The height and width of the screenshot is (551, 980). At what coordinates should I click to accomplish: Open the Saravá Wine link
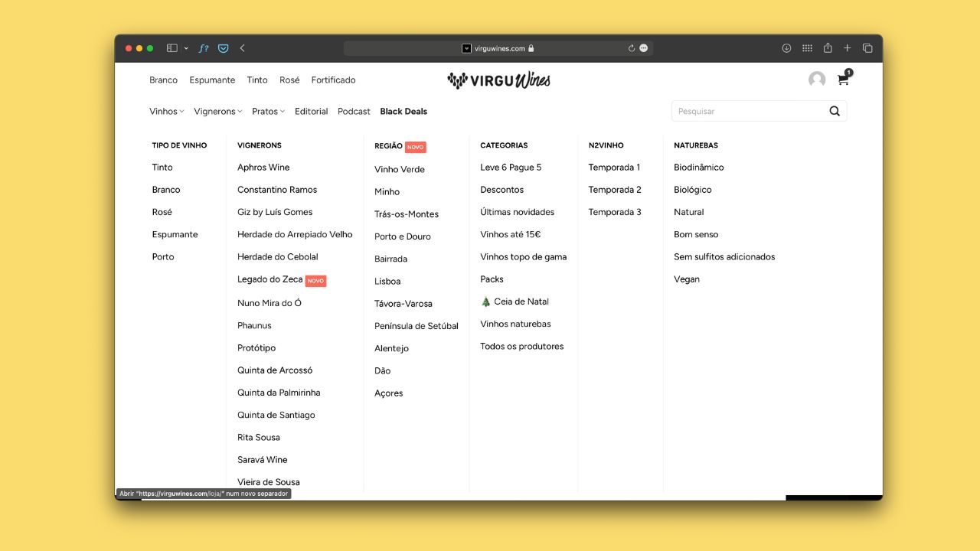point(263,460)
